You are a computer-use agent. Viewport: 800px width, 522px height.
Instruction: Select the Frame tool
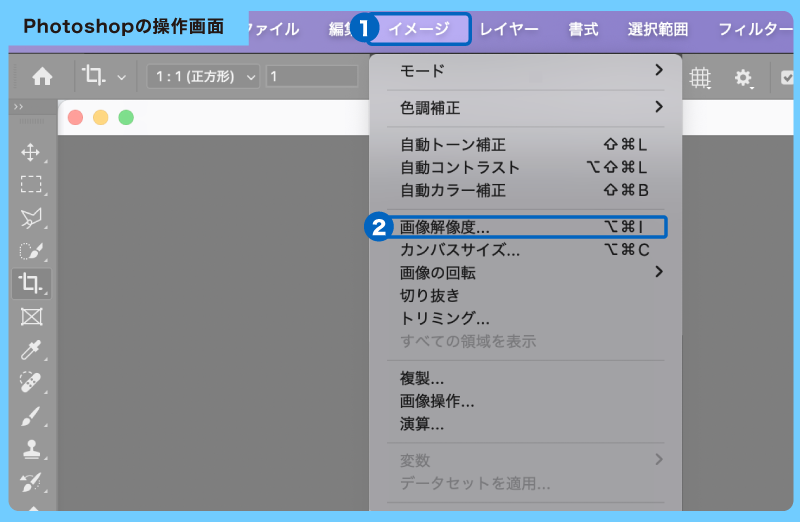[31, 317]
